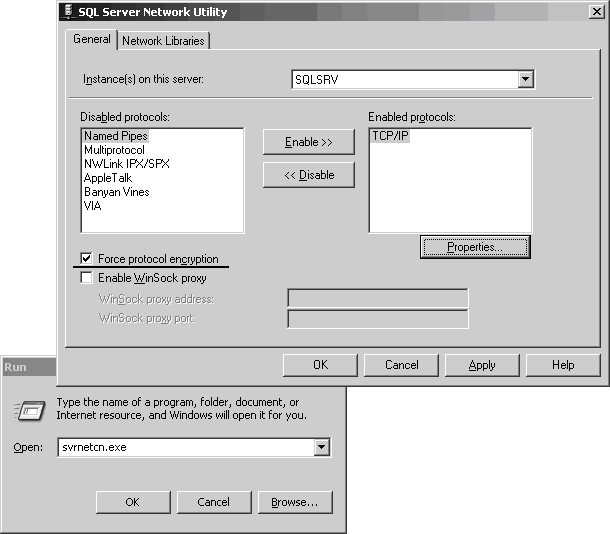Open TCP/IP Properties button

[474, 246]
